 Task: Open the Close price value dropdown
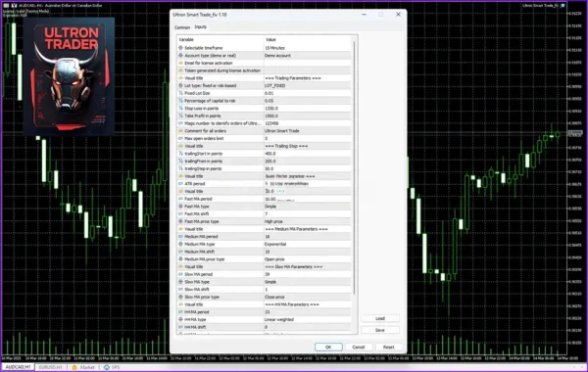(308, 297)
